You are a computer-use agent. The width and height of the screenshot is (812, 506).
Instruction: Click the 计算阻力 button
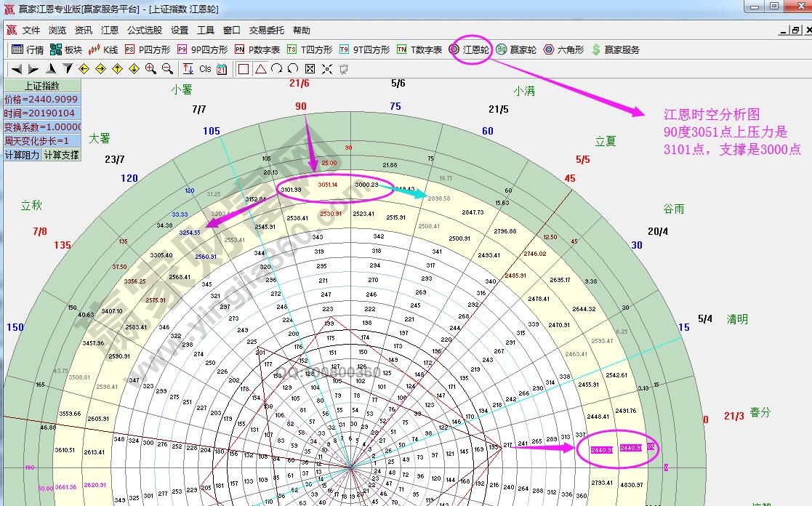23,155
